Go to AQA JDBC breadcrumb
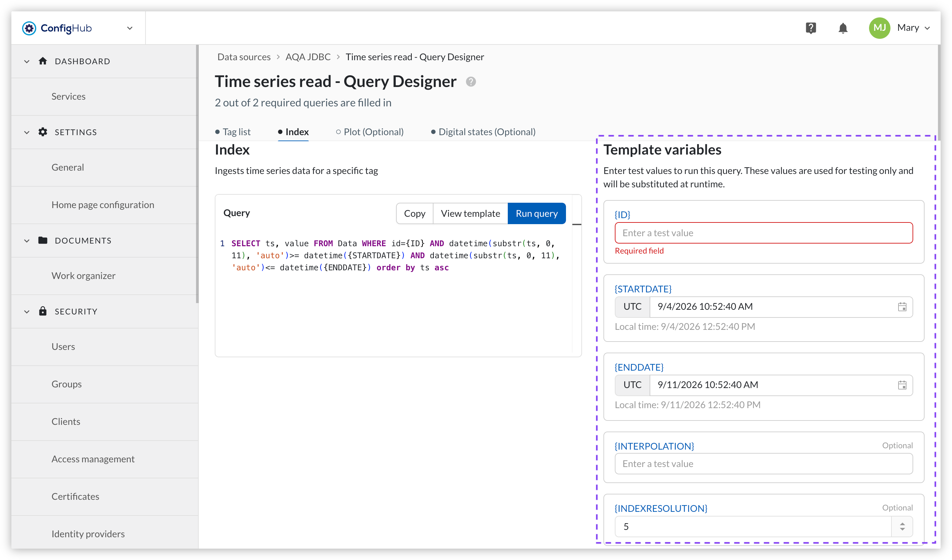The width and height of the screenshot is (952, 560). [x=308, y=57]
